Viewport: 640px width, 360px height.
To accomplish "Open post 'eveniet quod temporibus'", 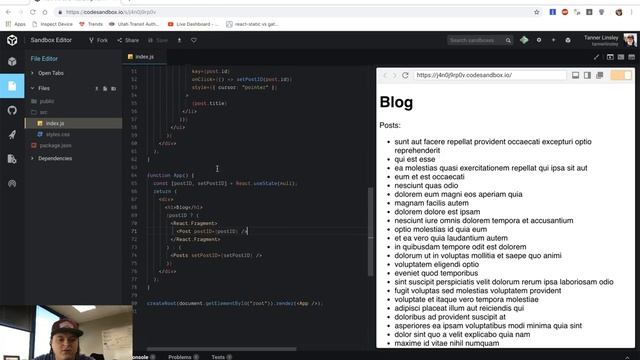I will point(436,273).
